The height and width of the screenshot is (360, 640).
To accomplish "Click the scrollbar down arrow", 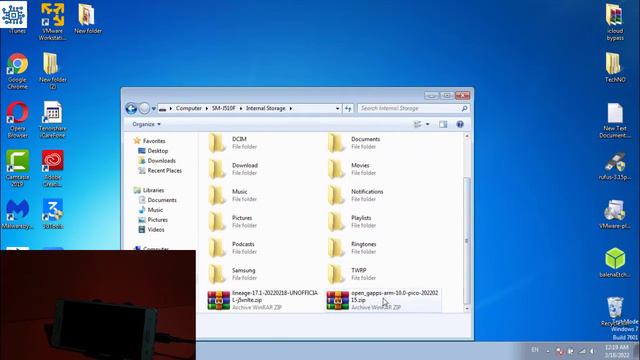I will tap(467, 309).
